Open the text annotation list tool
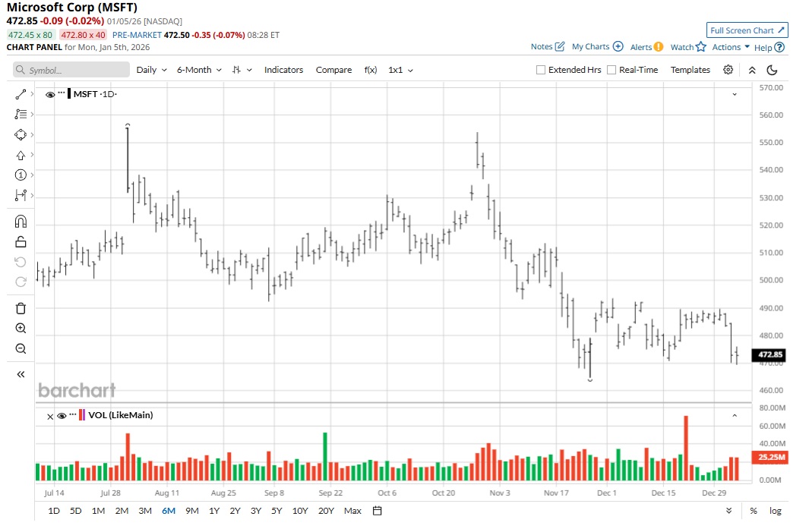The height and width of the screenshot is (529, 812). (x=21, y=115)
